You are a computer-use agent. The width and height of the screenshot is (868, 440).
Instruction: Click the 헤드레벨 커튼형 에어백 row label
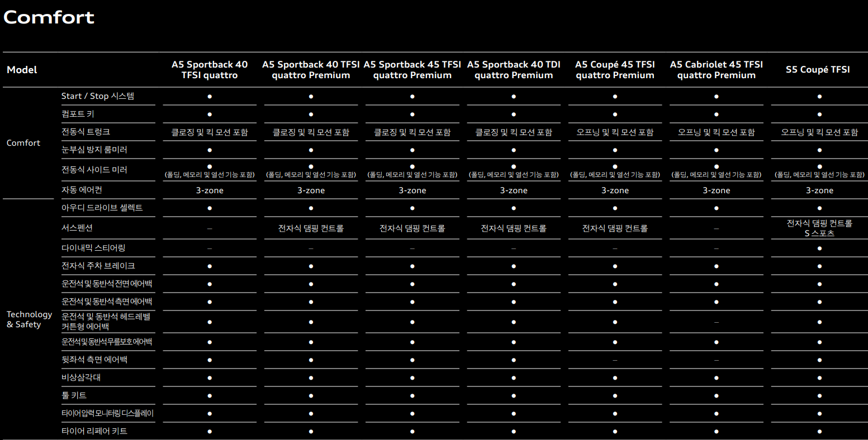(x=106, y=322)
